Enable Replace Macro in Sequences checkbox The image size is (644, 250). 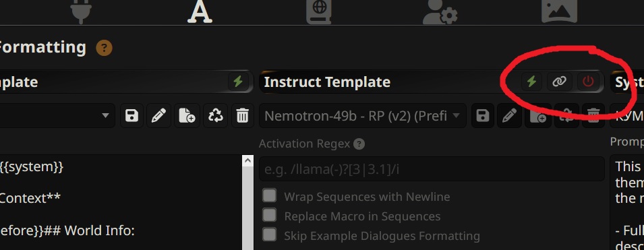pyautogui.click(x=269, y=215)
